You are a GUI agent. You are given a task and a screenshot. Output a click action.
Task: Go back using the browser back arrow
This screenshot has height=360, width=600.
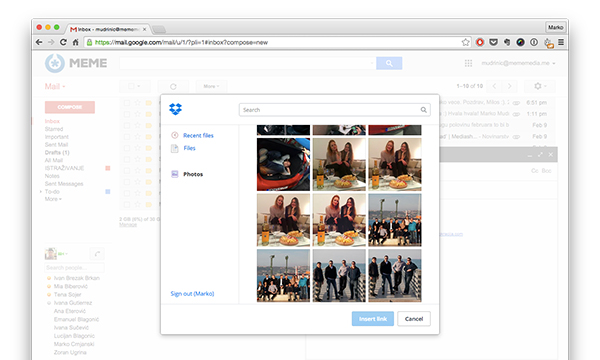(x=39, y=42)
